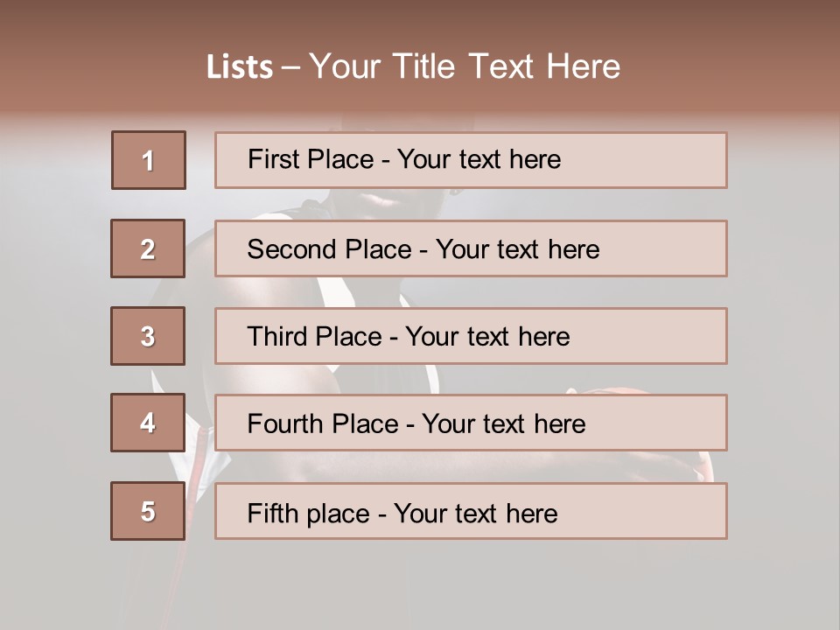Select the number 1 box
Viewport: 840px width, 630px height.
coord(149,160)
